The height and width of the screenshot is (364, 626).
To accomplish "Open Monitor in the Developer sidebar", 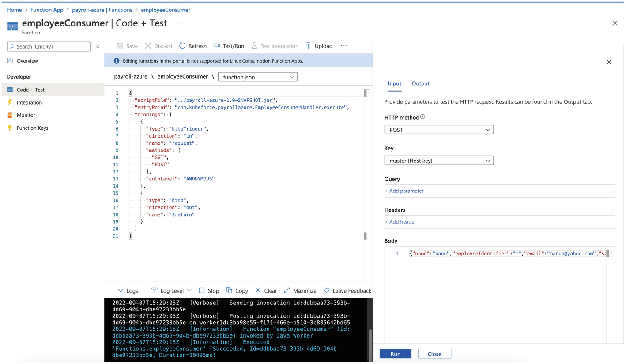I will pos(26,115).
